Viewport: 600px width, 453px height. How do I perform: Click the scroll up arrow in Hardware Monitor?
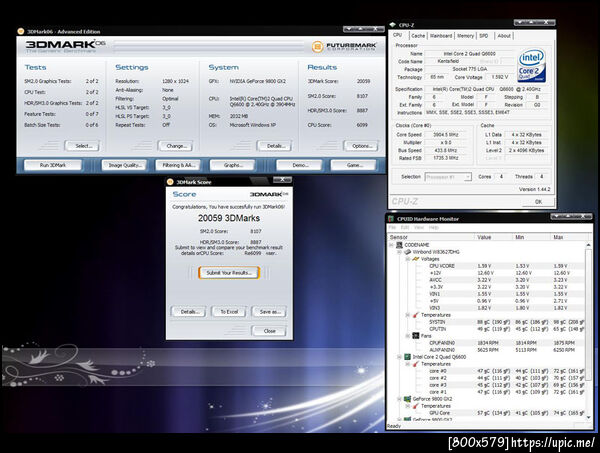pos(589,245)
